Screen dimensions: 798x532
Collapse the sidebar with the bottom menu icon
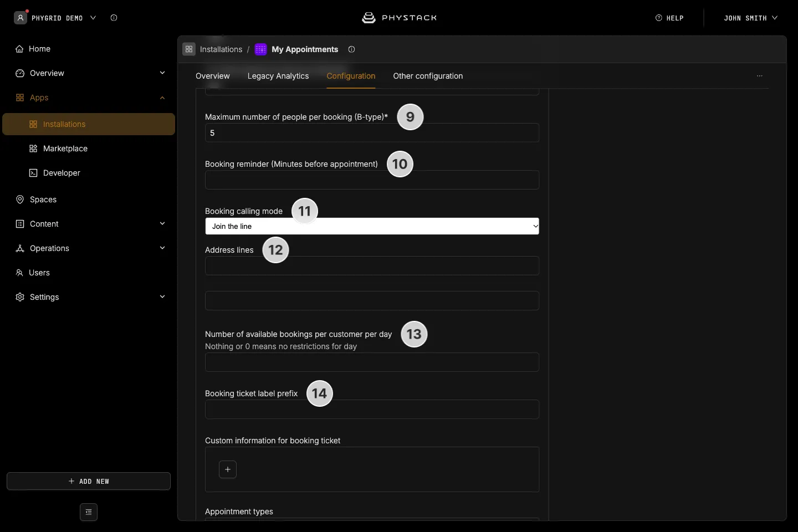[x=89, y=512]
